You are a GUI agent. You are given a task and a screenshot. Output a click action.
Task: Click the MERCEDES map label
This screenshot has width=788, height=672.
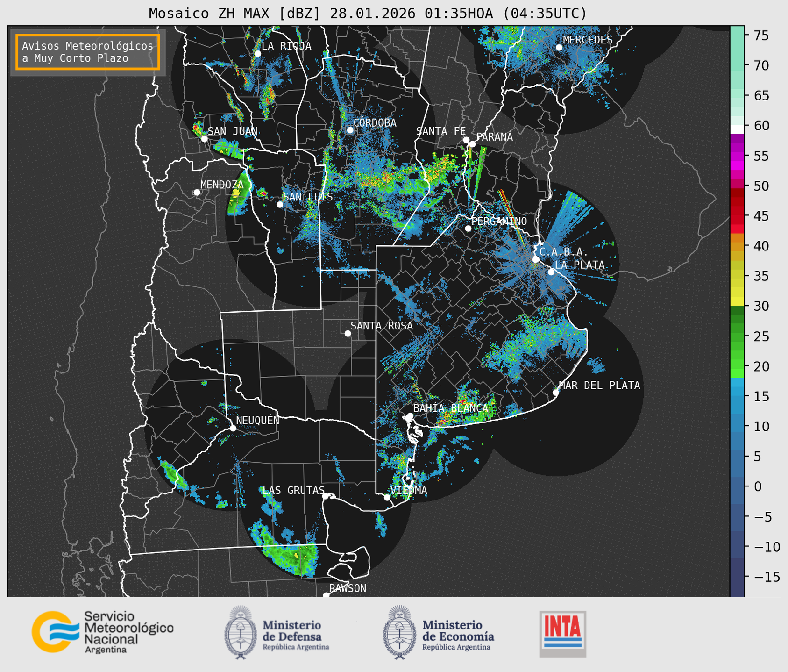pyautogui.click(x=588, y=40)
